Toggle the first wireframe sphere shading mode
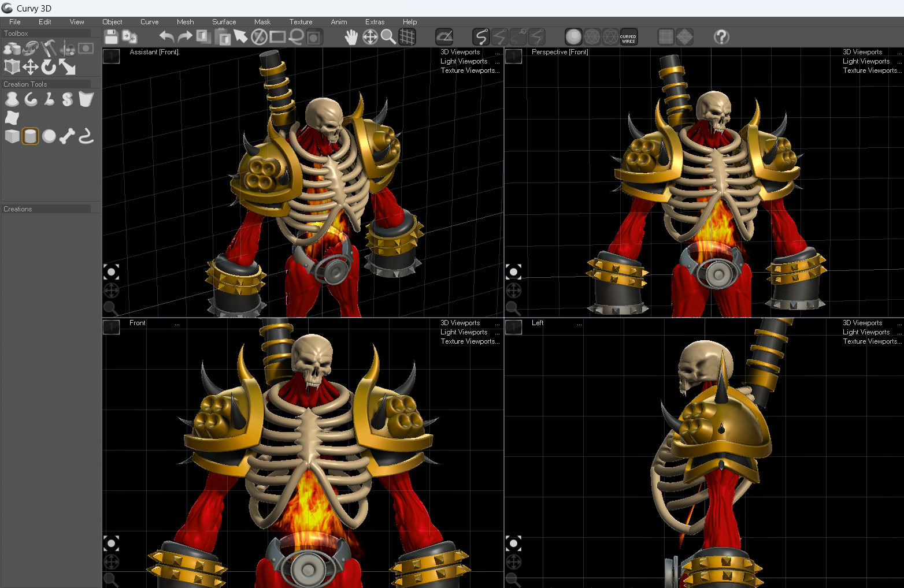Screen dimensions: 904x588 (x=592, y=37)
